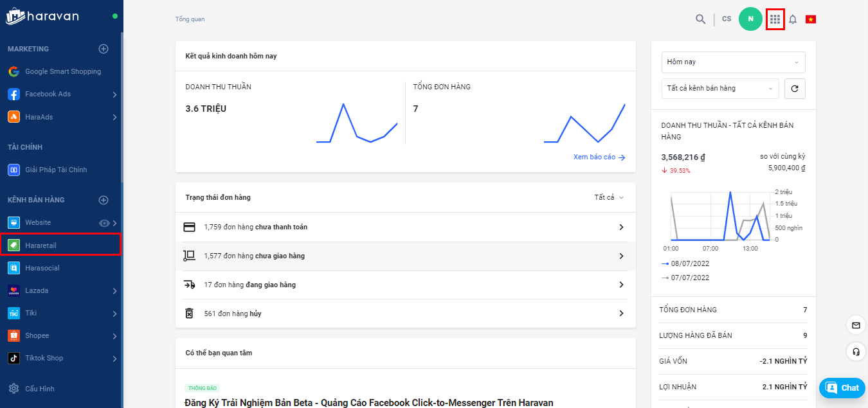Viewport: 868px width, 408px height.
Task: Click the 07/07/2022 chart legend
Action: point(685,278)
